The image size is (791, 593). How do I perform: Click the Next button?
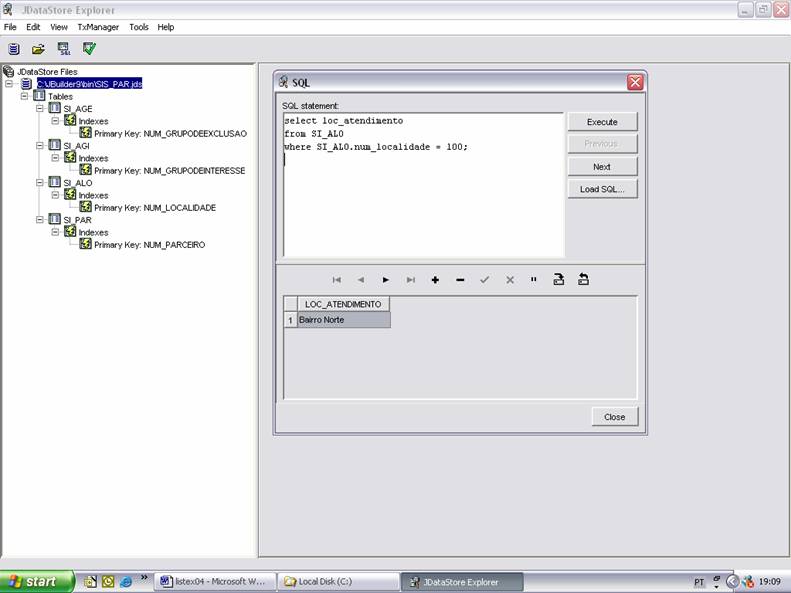pyautogui.click(x=602, y=166)
